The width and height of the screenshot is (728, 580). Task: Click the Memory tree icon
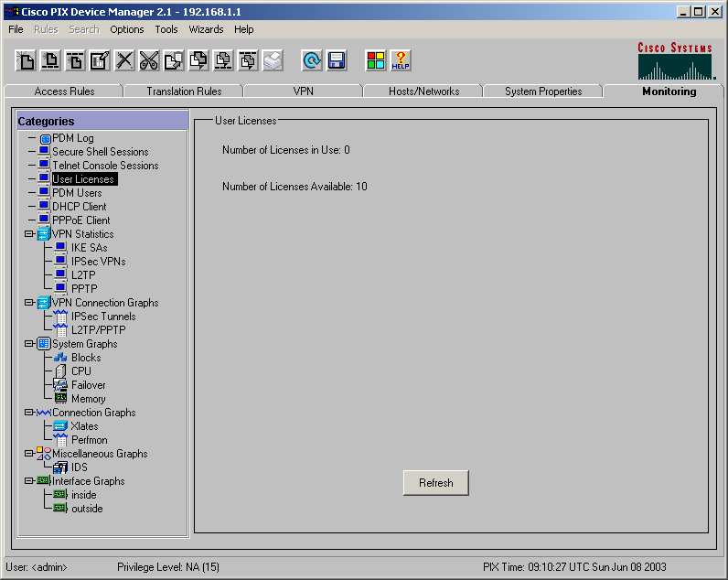click(x=61, y=399)
